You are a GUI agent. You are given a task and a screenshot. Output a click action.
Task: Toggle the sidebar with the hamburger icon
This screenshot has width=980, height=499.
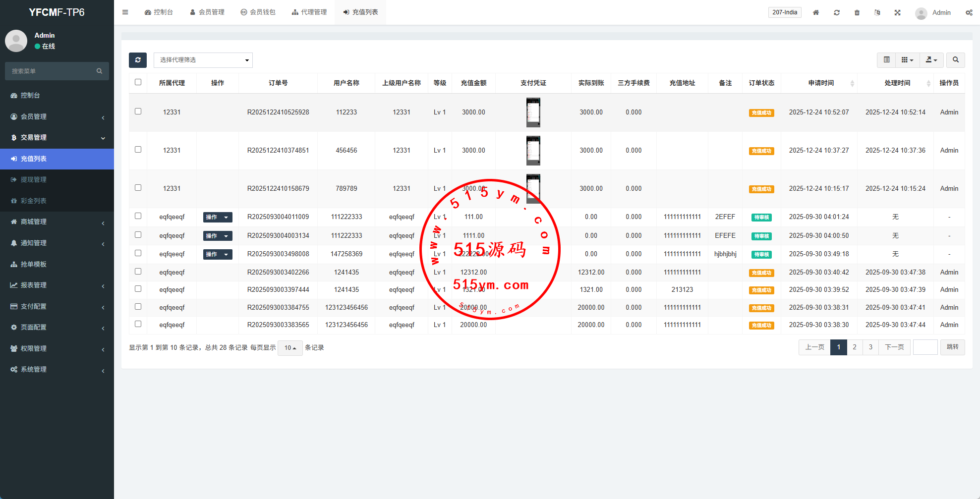125,12
